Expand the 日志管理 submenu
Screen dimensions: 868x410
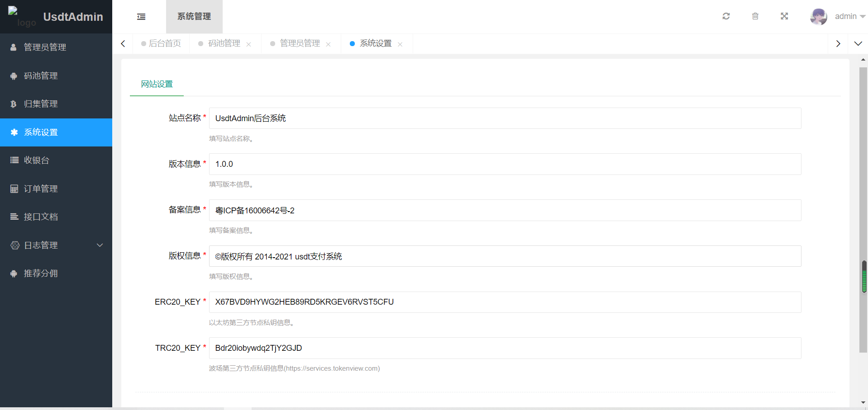coord(56,245)
